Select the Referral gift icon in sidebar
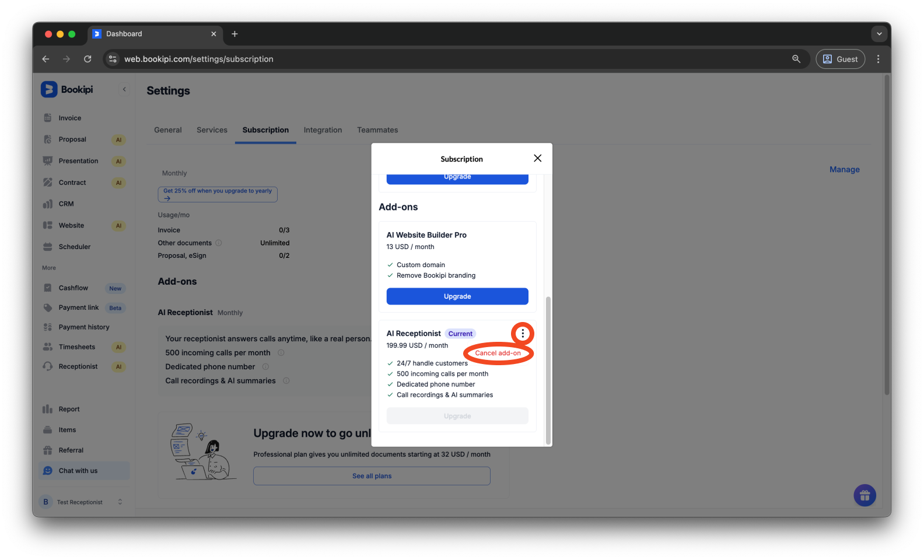 pos(48,450)
